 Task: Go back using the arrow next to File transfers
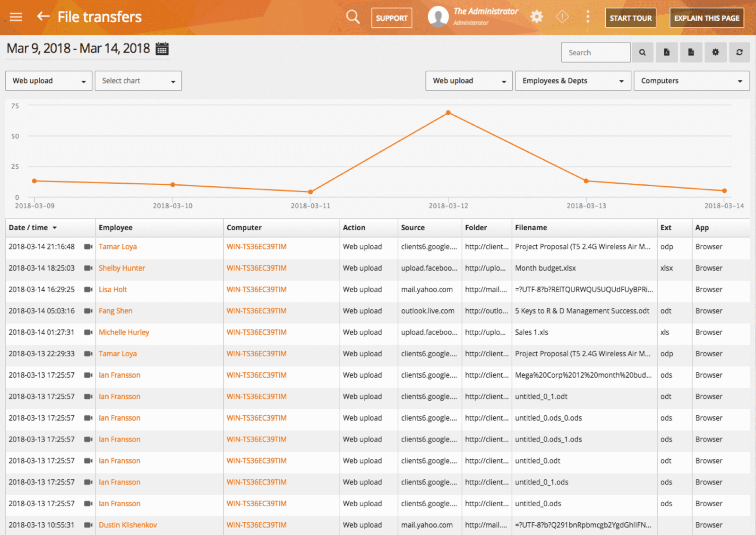[x=43, y=17]
